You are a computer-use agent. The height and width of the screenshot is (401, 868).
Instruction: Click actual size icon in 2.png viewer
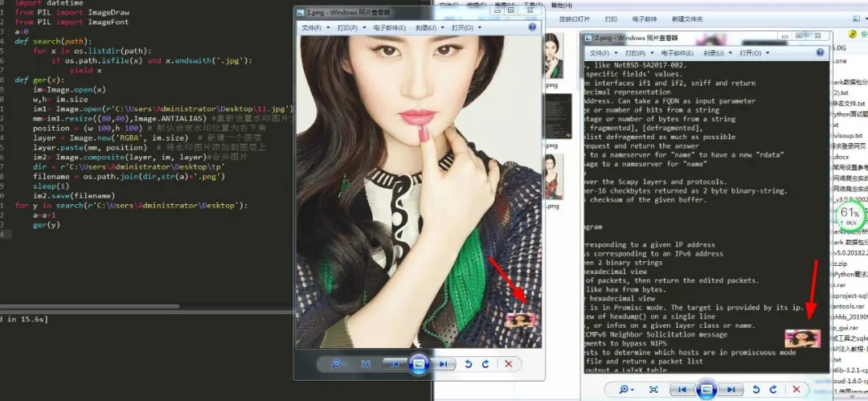coord(653,390)
